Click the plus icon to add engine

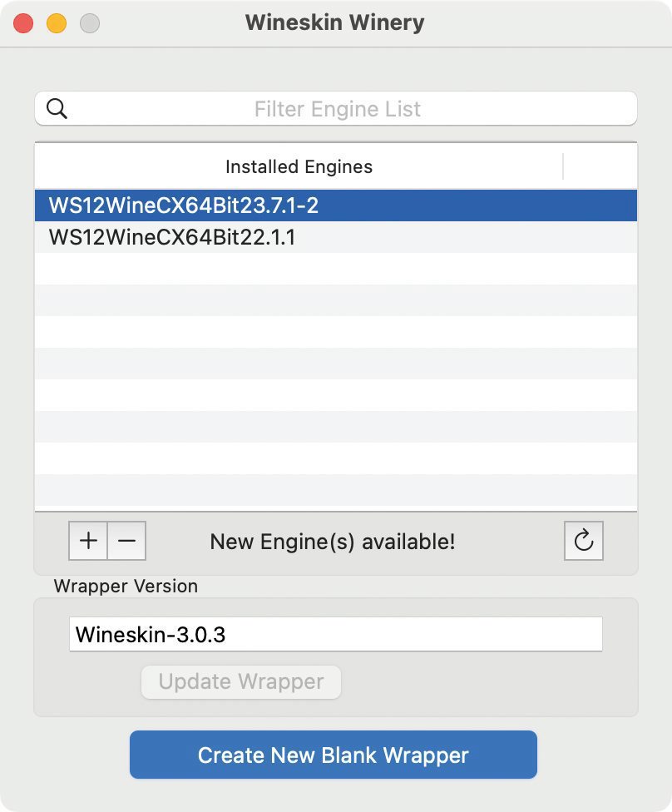tap(88, 541)
